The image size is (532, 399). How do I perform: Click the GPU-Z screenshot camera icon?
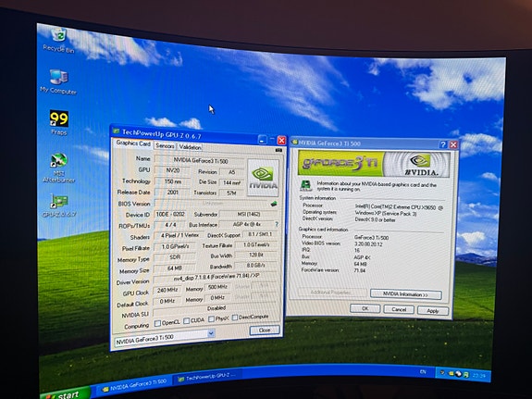click(x=278, y=150)
